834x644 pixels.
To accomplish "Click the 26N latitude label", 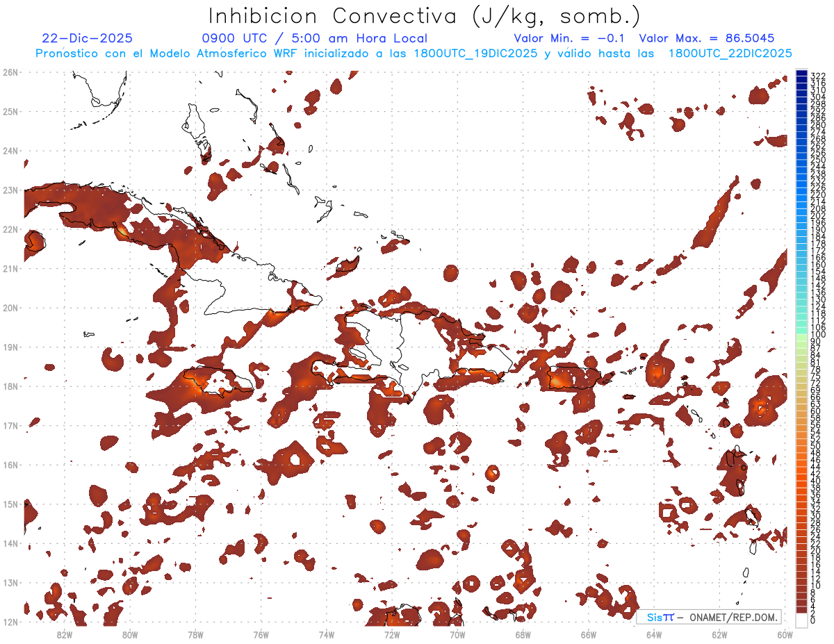I will click(10, 72).
